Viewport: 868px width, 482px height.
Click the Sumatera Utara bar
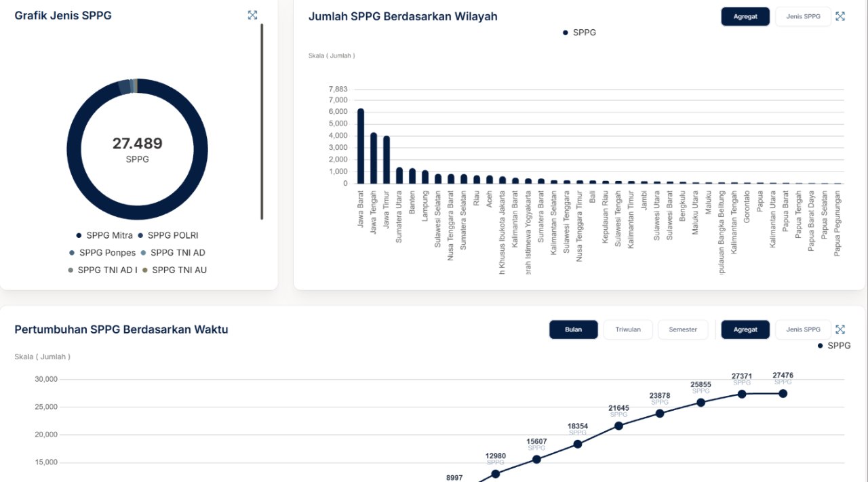tap(399, 176)
